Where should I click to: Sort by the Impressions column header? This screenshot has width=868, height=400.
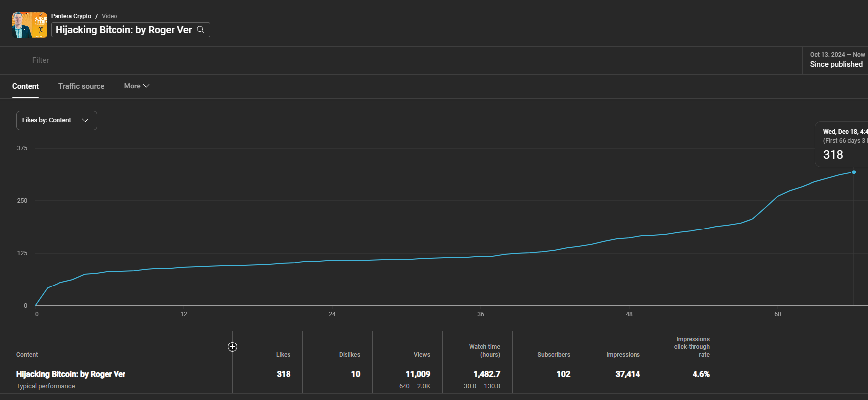(x=623, y=355)
